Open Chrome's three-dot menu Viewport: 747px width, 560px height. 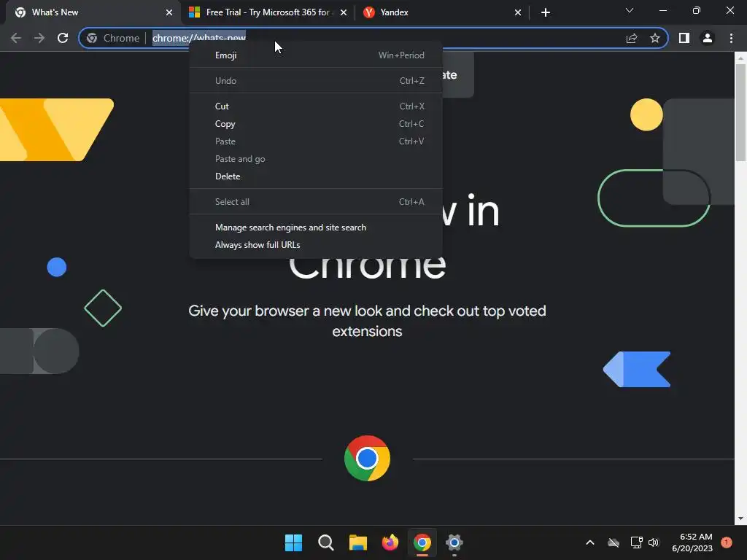731,38
